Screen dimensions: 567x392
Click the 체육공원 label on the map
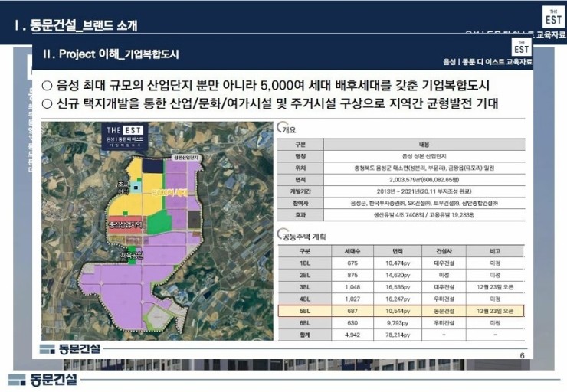click(132, 256)
